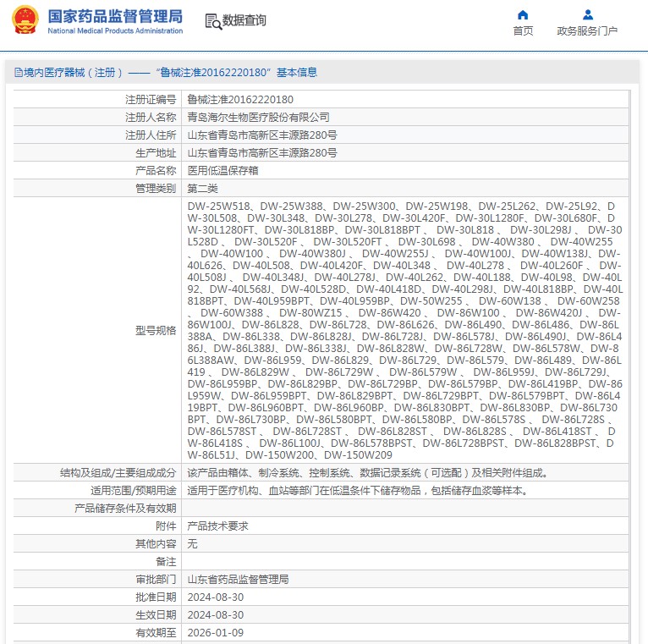Screen dimensions: 648x644
Task: Click the management category 第二类 cell
Action: (202, 188)
